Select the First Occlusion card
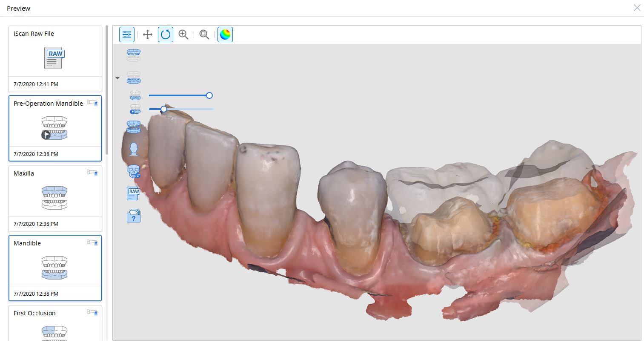644x346 pixels. click(x=55, y=323)
